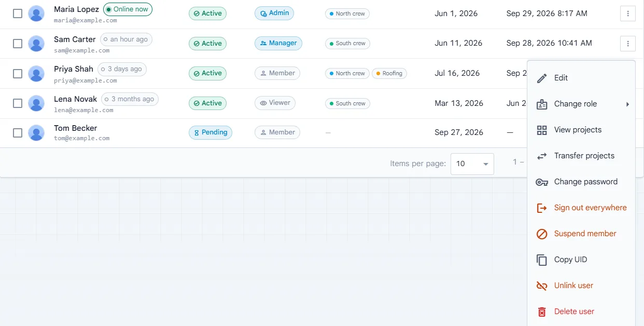The image size is (644, 326).
Task: Click the name Tom Becker
Action: [76, 128]
